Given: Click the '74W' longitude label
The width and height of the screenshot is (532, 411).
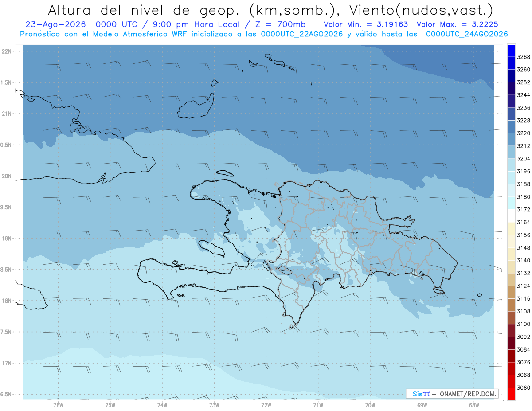Looking at the screenshot, I should (162, 405).
